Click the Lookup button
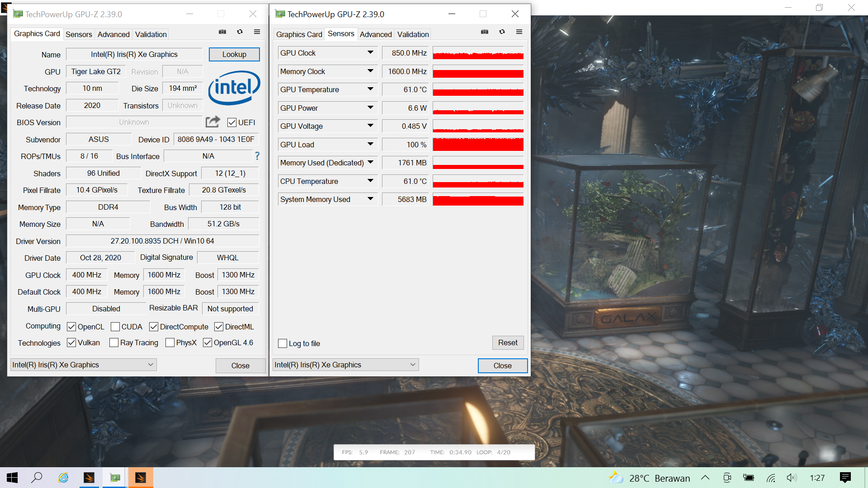Image resolution: width=868 pixels, height=488 pixels. pos(234,54)
